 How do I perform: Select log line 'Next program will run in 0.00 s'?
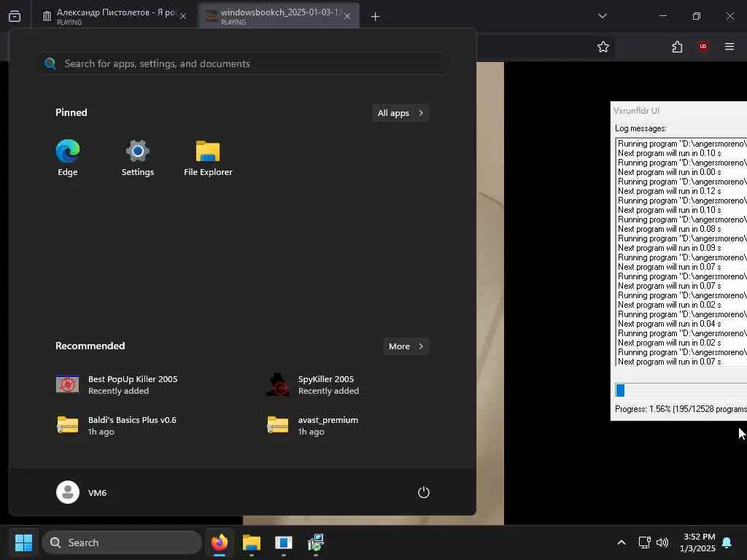pos(670,172)
